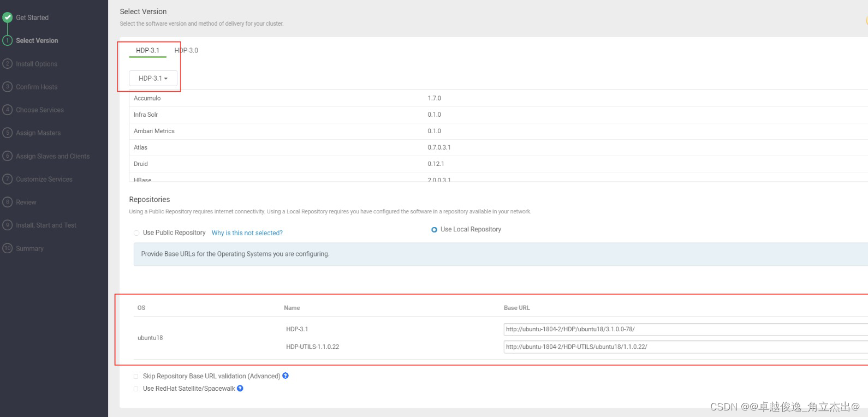Click the Druid service row
The image size is (868, 417).
[498, 164]
